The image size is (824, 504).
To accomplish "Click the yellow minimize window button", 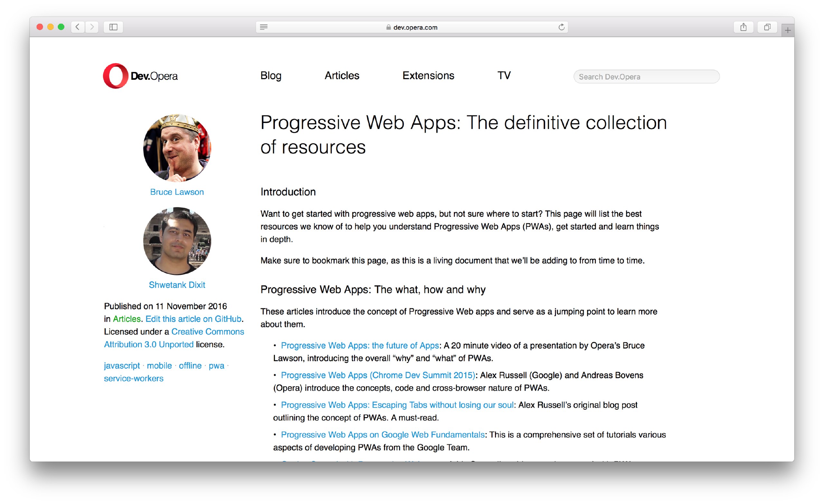I will (x=51, y=27).
